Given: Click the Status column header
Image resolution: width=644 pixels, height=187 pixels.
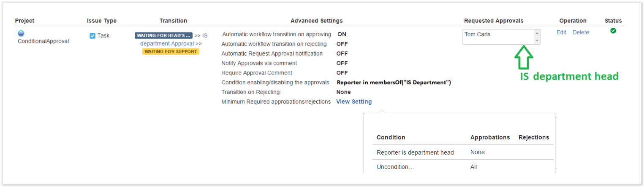Looking at the screenshot, I should [613, 21].
